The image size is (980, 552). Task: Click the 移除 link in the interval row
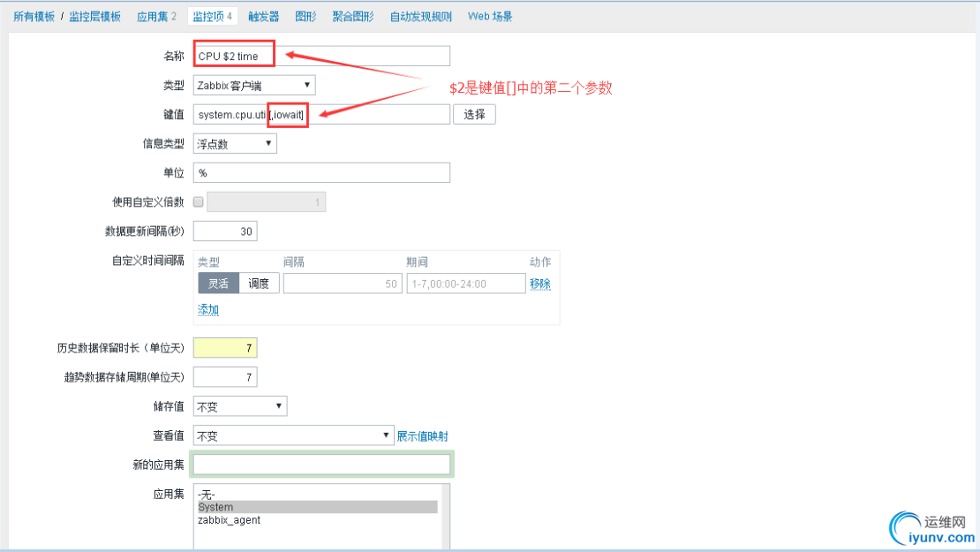(540, 284)
